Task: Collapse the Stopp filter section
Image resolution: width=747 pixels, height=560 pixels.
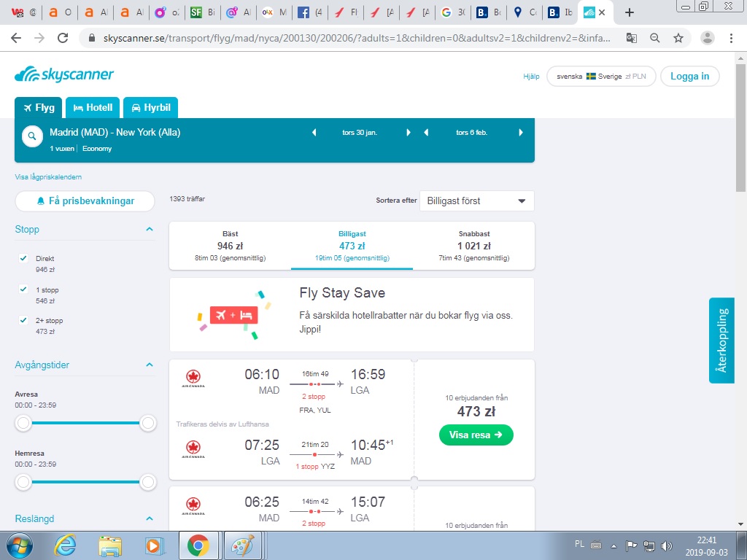Action: coord(149,230)
